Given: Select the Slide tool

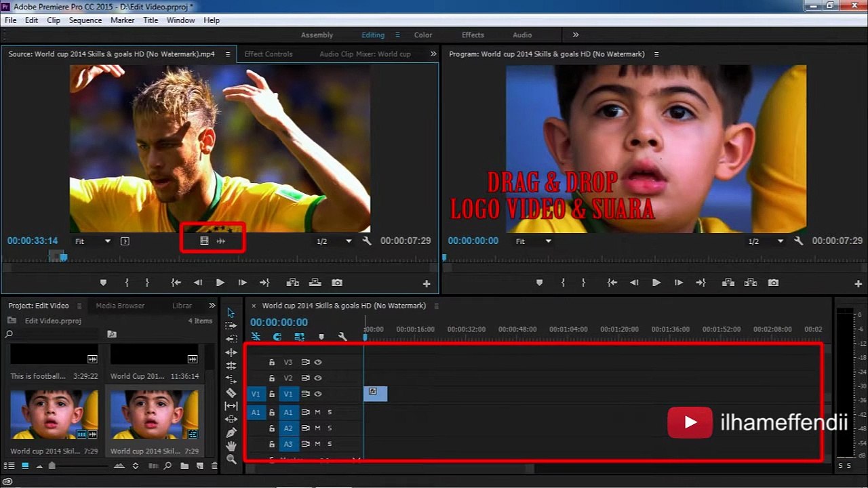Looking at the screenshot, I should tap(231, 419).
